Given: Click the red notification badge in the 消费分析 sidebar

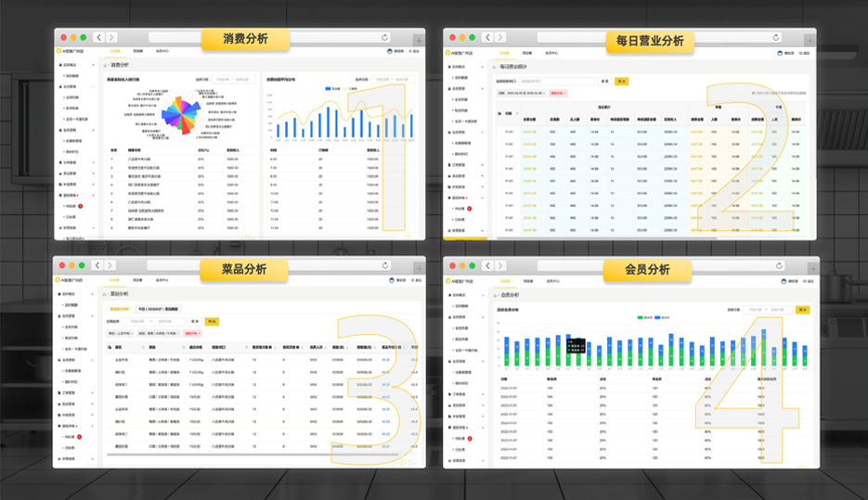Looking at the screenshot, I should (81, 206).
